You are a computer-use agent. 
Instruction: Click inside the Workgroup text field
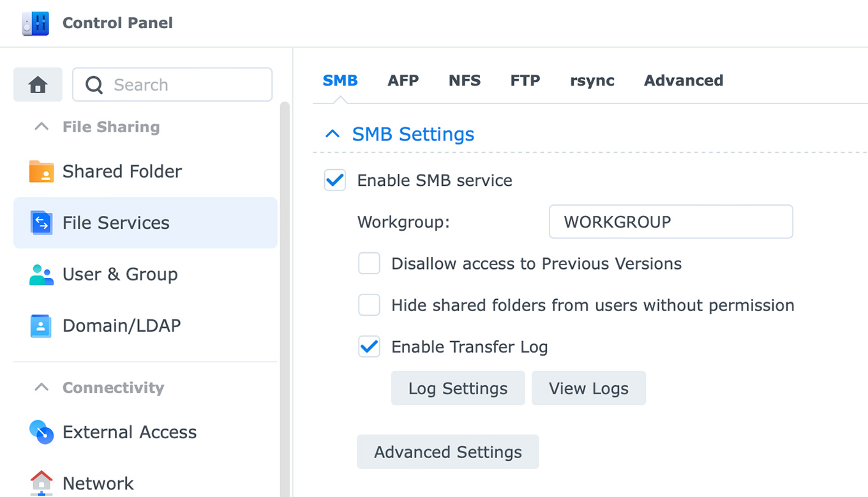[x=670, y=222]
